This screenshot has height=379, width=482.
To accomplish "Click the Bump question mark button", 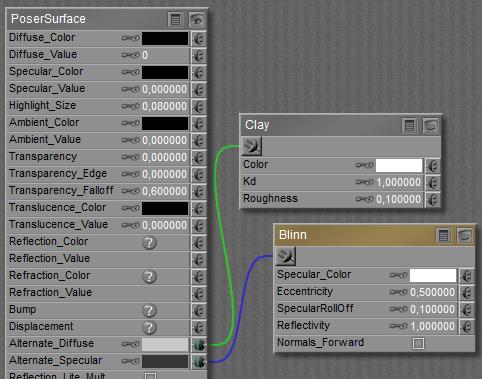I will [x=149, y=311].
